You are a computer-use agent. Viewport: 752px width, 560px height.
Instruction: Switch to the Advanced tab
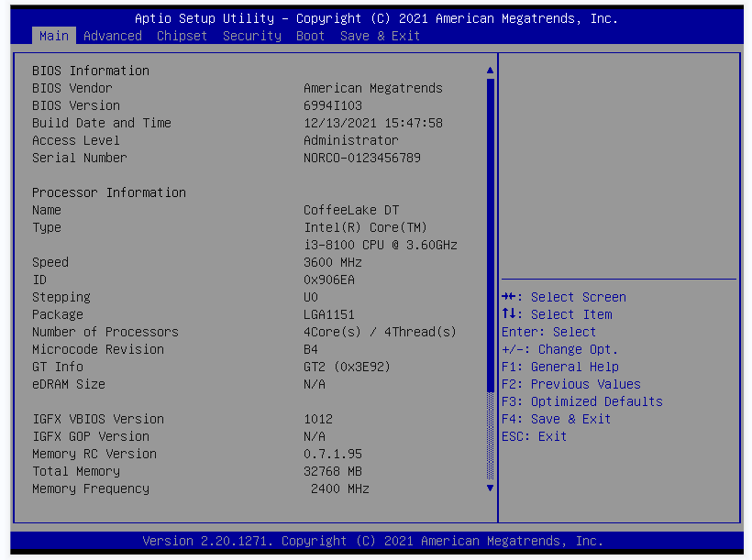[x=112, y=36]
